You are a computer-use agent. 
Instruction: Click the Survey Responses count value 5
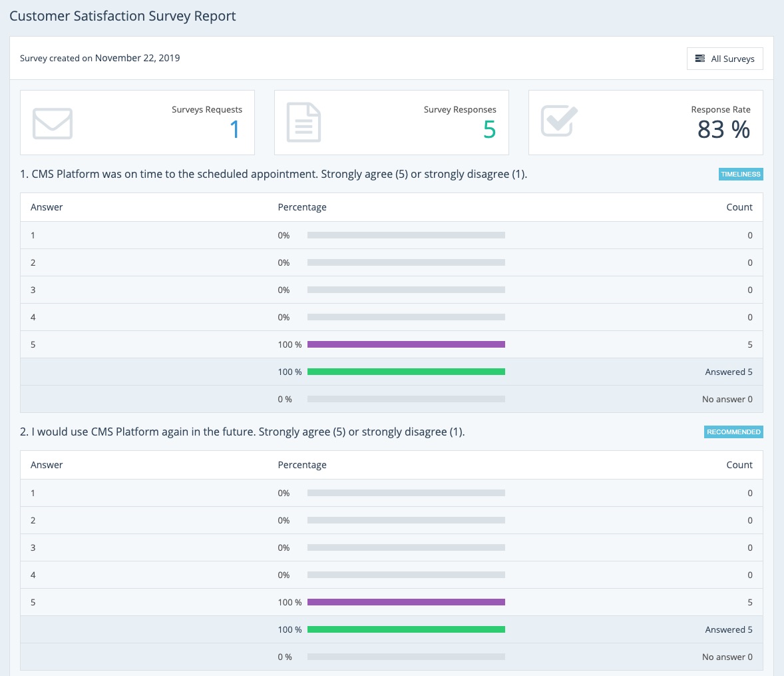point(489,129)
